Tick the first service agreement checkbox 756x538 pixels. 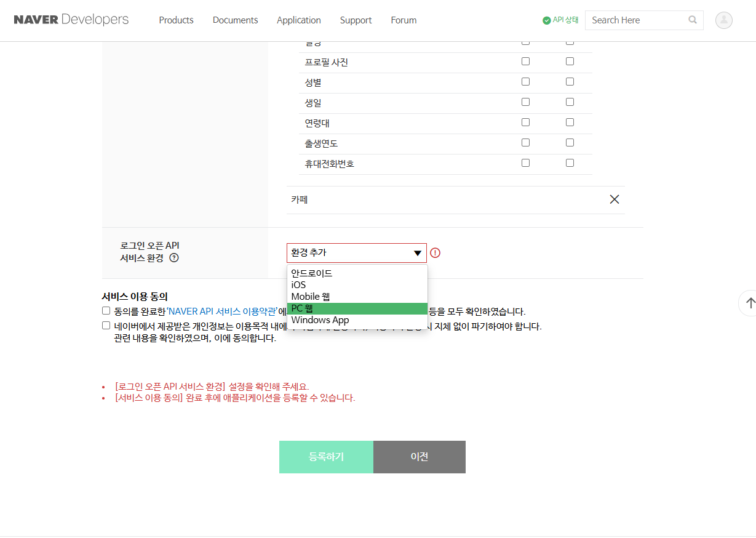(106, 311)
